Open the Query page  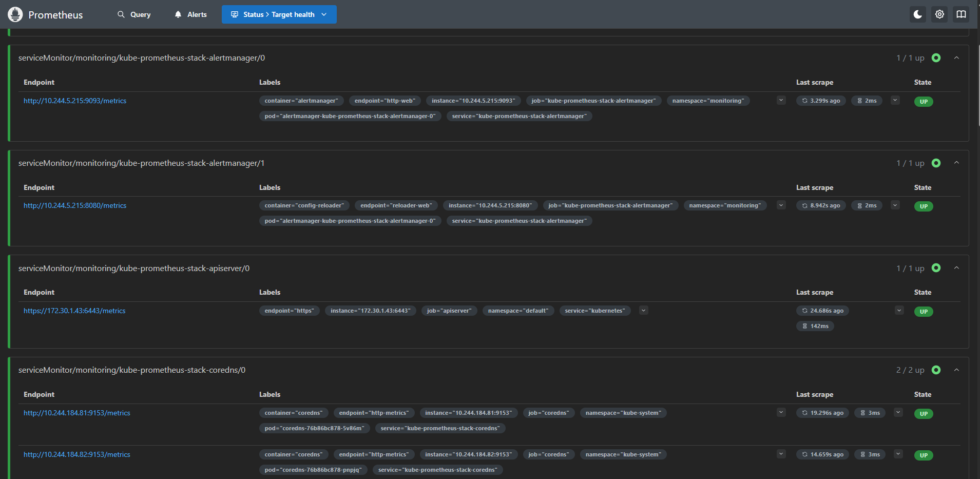pos(134,14)
